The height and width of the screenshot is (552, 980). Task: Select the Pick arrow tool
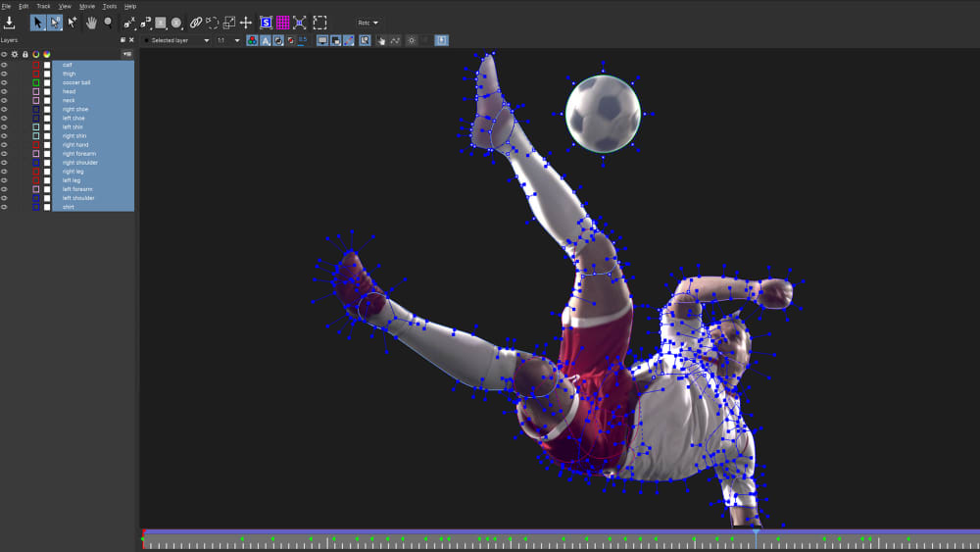point(38,23)
